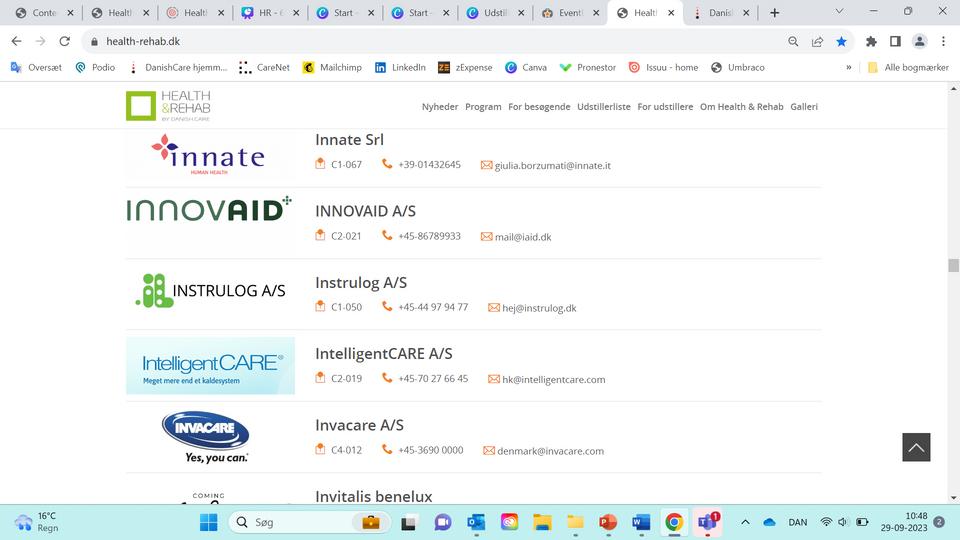Click the Health & Rehab site logo
The width and height of the screenshot is (960, 540).
168,106
